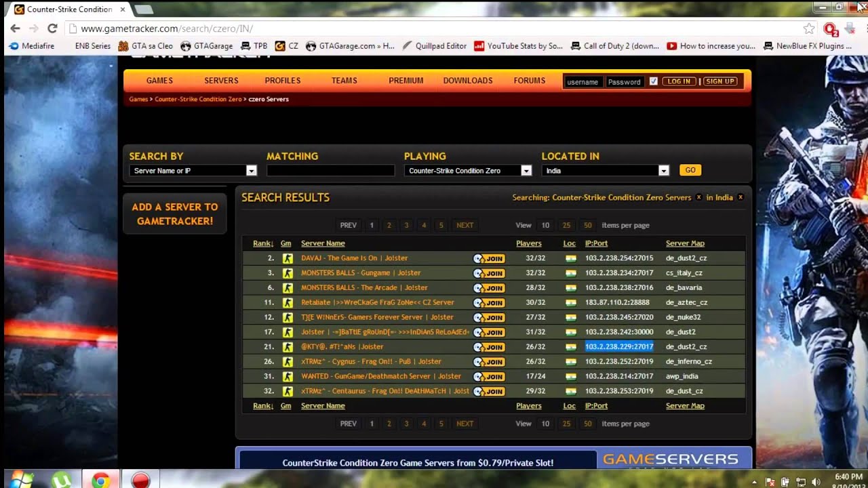The width and height of the screenshot is (868, 488).
Task: Join the xTRMz Cygnus Frag On server
Action: pyautogui.click(x=489, y=361)
